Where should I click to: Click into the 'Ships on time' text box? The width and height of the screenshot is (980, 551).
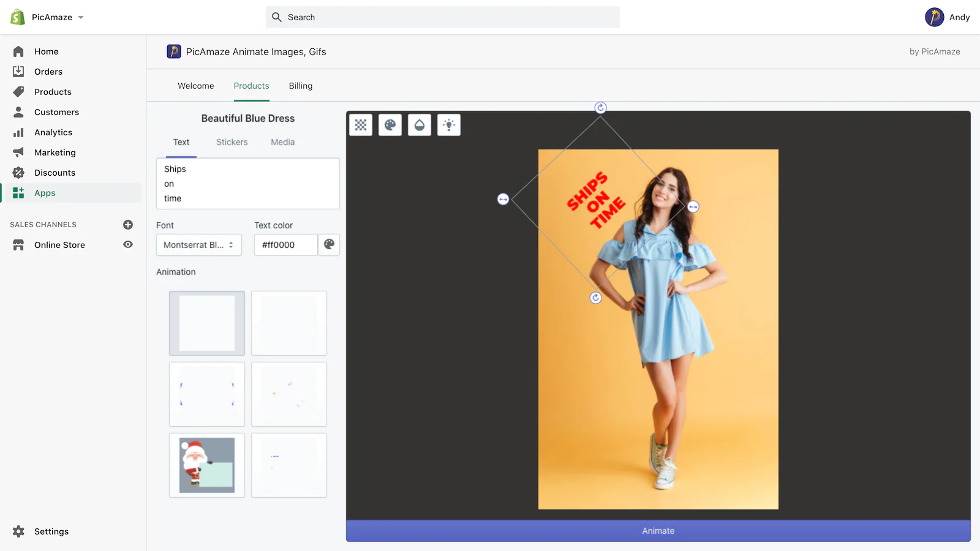pos(248,184)
